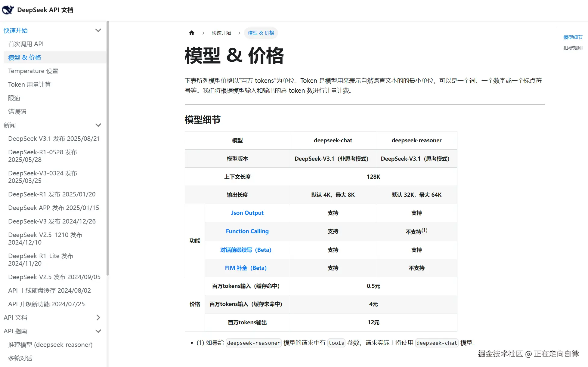Go to 错误码 page in sidebar
The image size is (588, 367).
(17, 112)
